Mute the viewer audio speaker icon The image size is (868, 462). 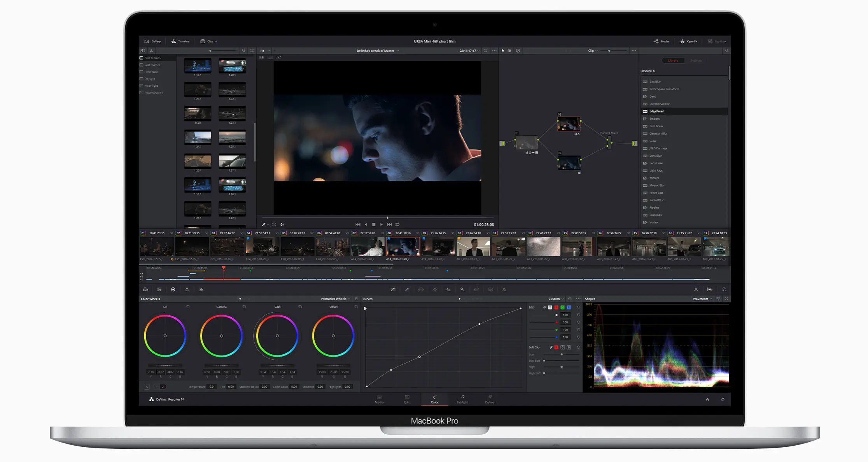click(x=282, y=224)
